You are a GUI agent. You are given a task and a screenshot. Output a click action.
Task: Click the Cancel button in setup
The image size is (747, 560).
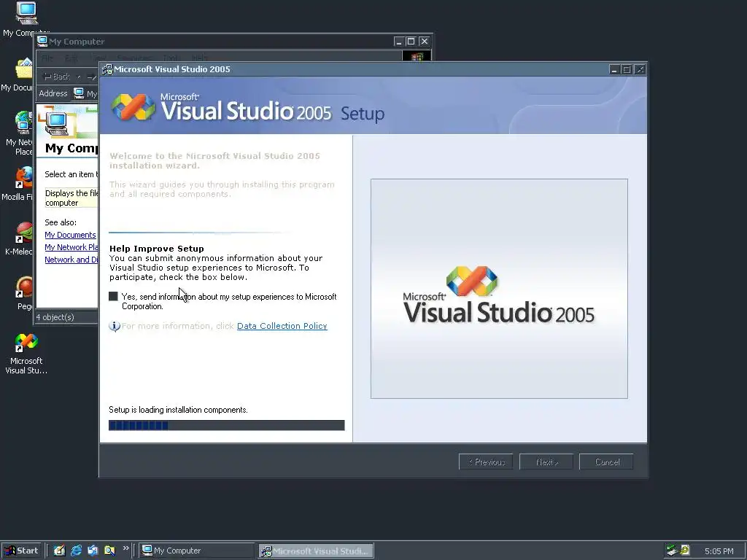pos(606,462)
